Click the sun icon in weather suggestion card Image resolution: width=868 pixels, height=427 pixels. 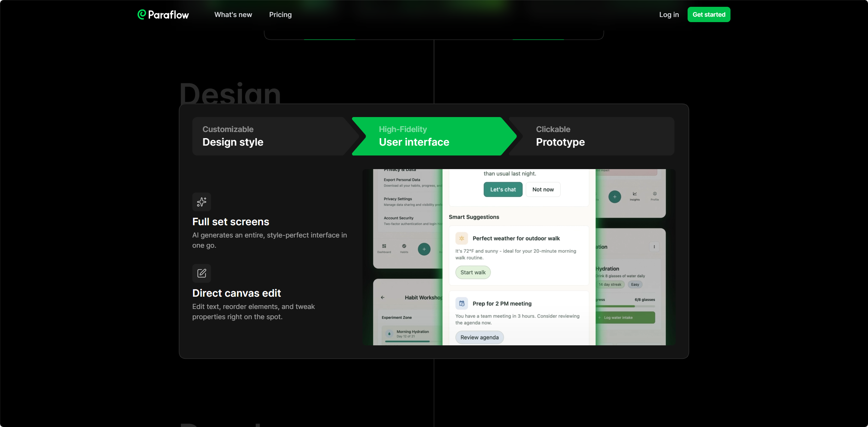pyautogui.click(x=462, y=239)
